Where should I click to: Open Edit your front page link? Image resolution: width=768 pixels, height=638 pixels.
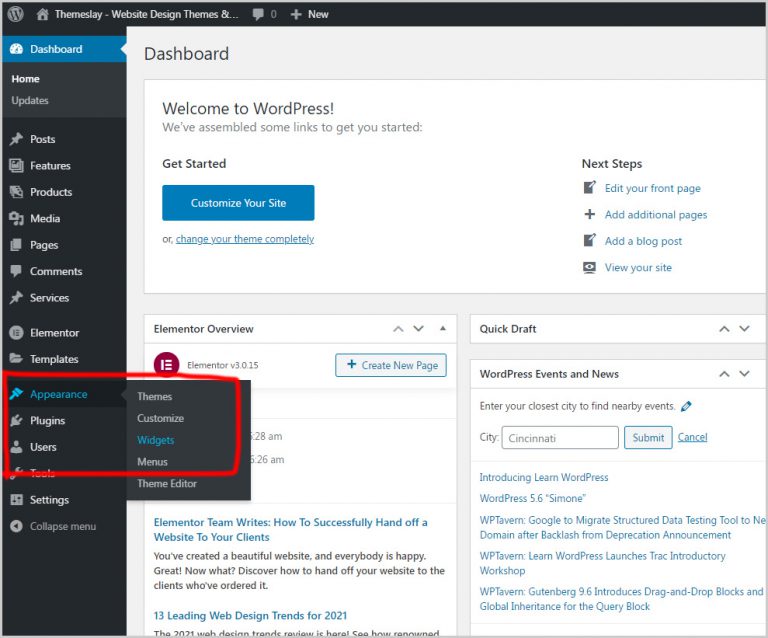652,188
